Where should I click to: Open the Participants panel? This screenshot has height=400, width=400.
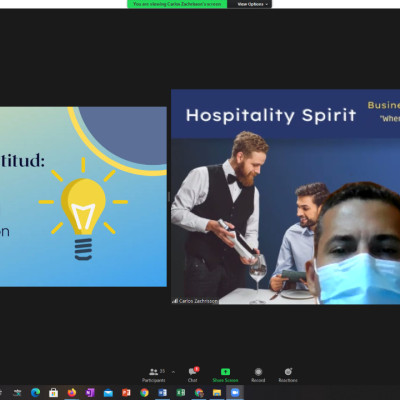[x=154, y=375]
